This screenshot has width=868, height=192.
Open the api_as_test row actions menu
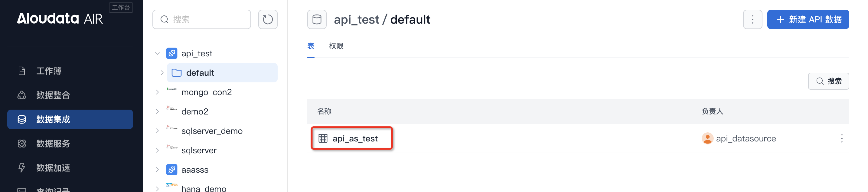pyautogui.click(x=841, y=138)
